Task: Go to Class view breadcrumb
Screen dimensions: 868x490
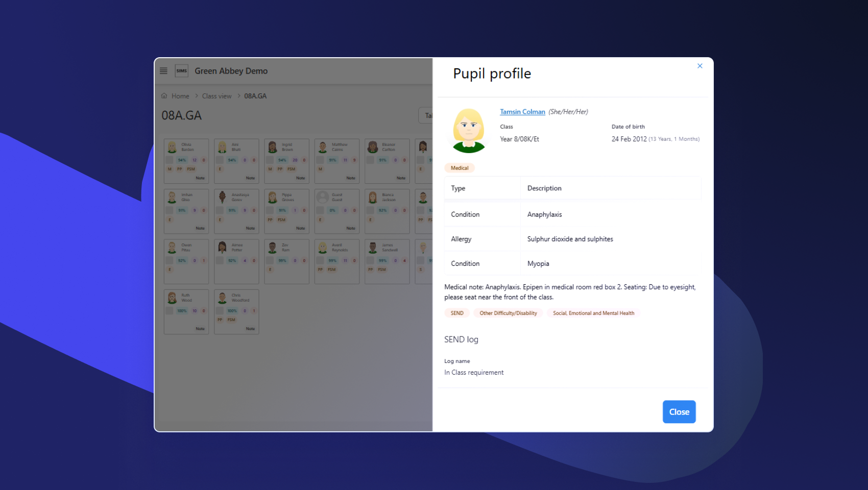Action: tap(216, 96)
